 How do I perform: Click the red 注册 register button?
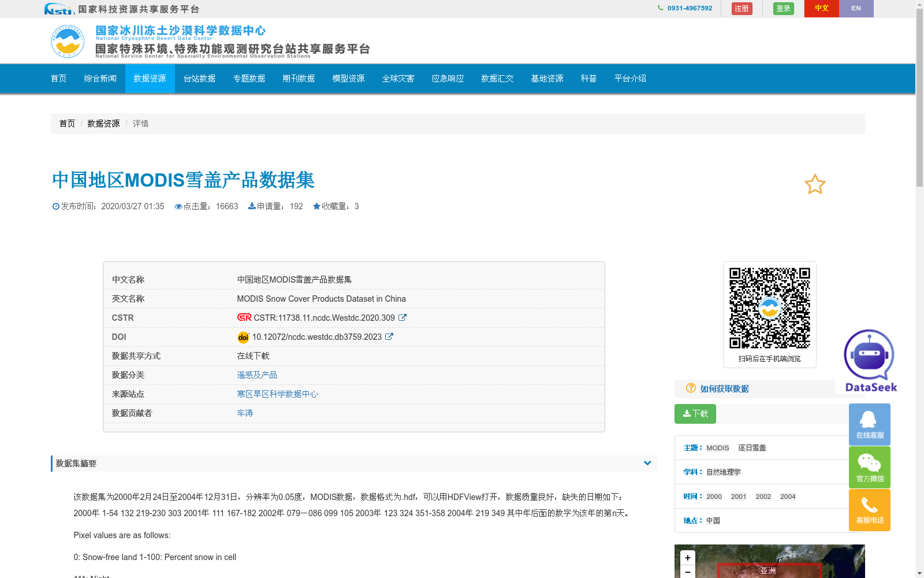pyautogui.click(x=742, y=9)
